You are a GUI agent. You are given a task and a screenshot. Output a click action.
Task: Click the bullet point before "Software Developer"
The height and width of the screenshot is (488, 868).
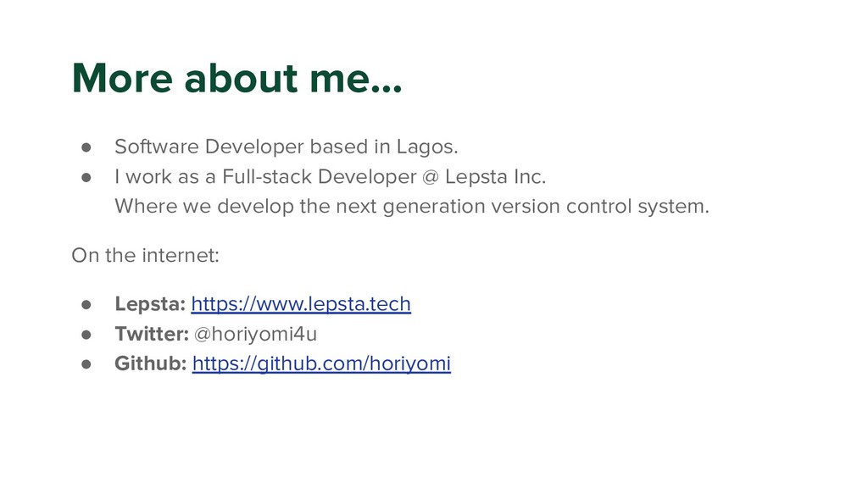coord(86,148)
